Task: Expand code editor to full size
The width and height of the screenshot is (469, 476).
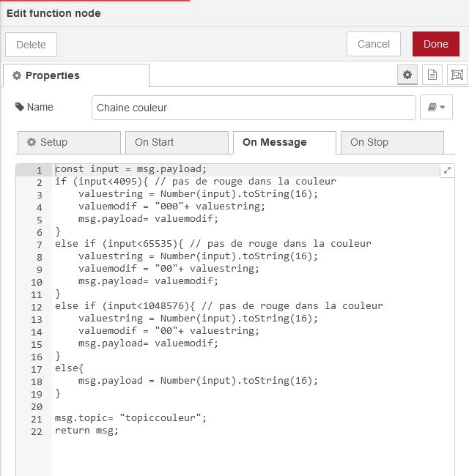Action: click(447, 171)
